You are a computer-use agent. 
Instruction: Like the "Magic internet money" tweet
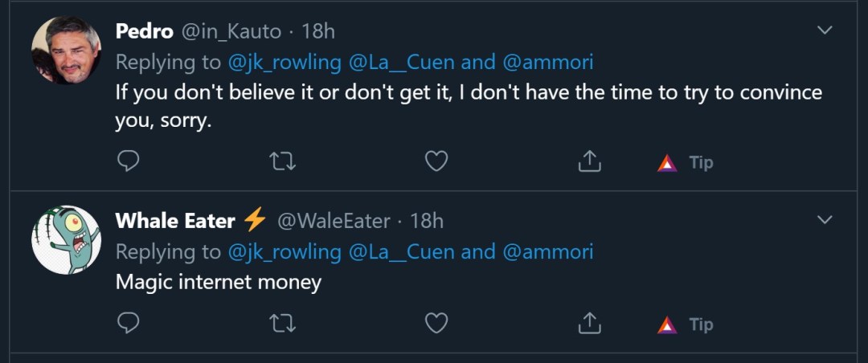tap(436, 324)
